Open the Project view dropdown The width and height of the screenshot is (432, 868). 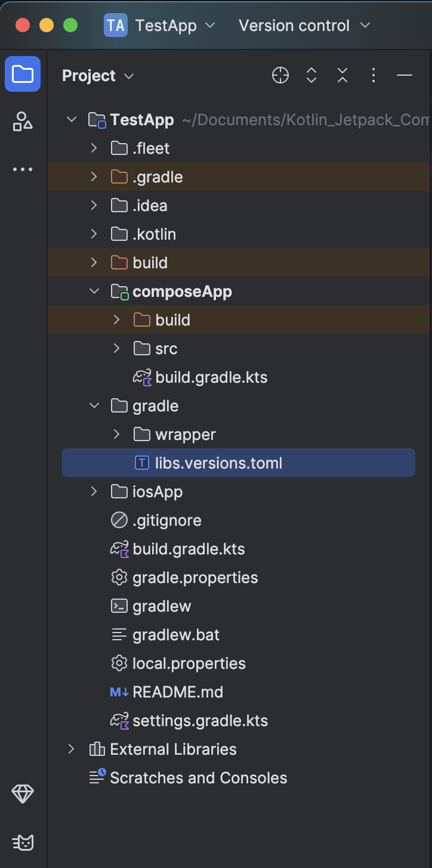[98, 76]
